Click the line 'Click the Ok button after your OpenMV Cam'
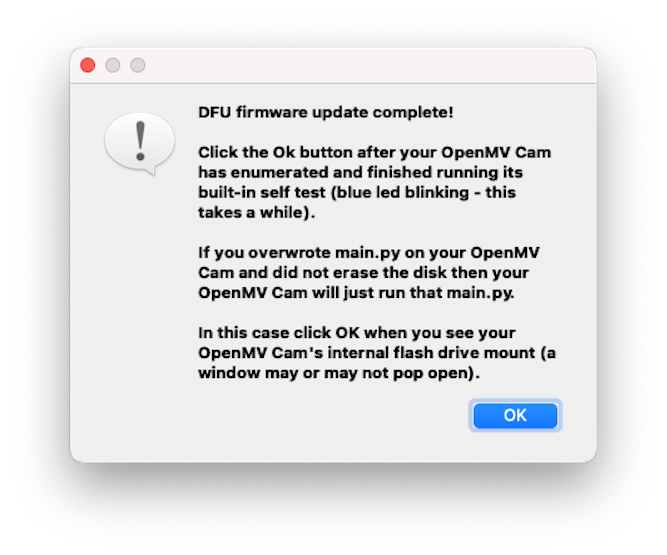The image size is (667, 555). [x=374, y=152]
